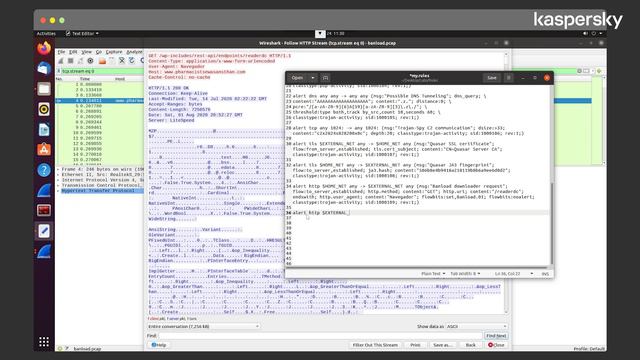640x360 pixels.
Task: Open Wireshark Edit menu
Action: click(73, 52)
